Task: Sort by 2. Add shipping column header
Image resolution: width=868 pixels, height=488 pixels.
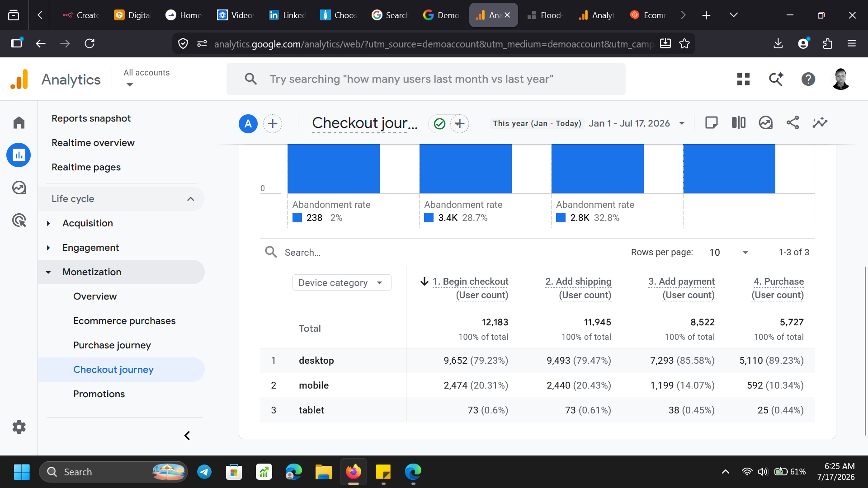Action: [x=578, y=288]
